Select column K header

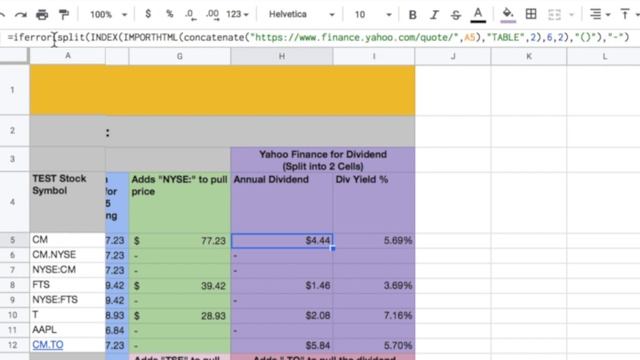529,56
